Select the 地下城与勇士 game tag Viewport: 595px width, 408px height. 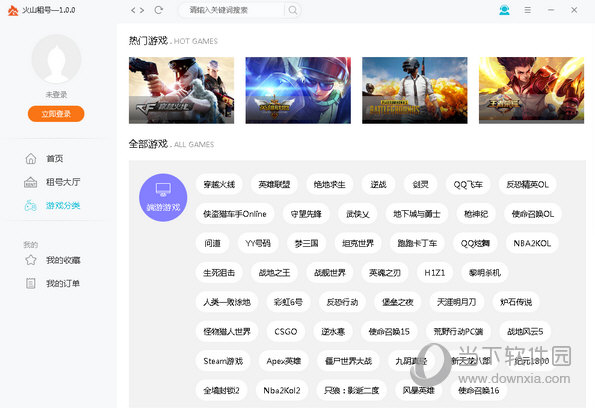coord(417,214)
